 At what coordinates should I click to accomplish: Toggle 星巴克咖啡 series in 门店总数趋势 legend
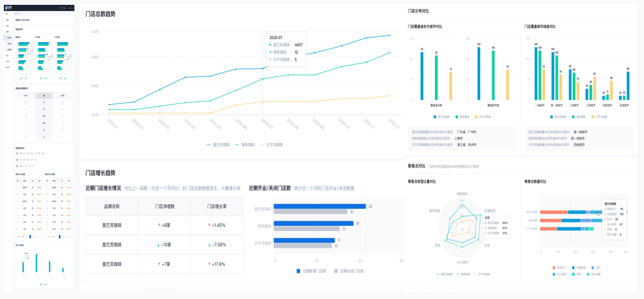click(x=219, y=145)
